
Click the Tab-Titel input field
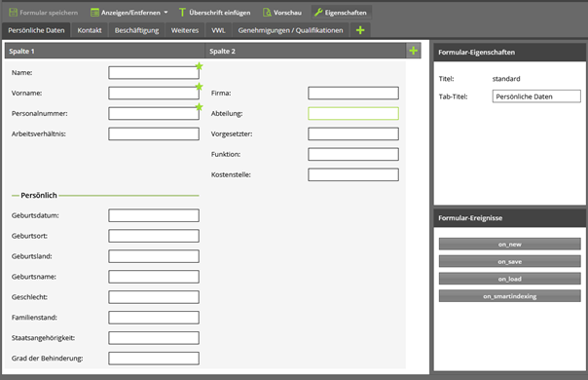coord(536,96)
